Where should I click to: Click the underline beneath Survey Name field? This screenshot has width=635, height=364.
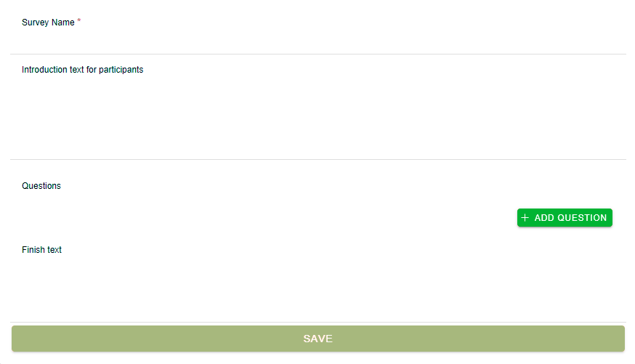(x=318, y=54)
